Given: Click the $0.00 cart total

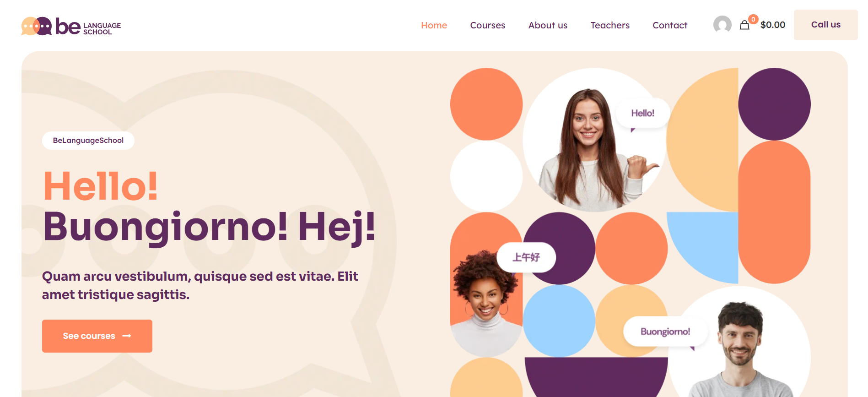Looking at the screenshot, I should tap(773, 25).
